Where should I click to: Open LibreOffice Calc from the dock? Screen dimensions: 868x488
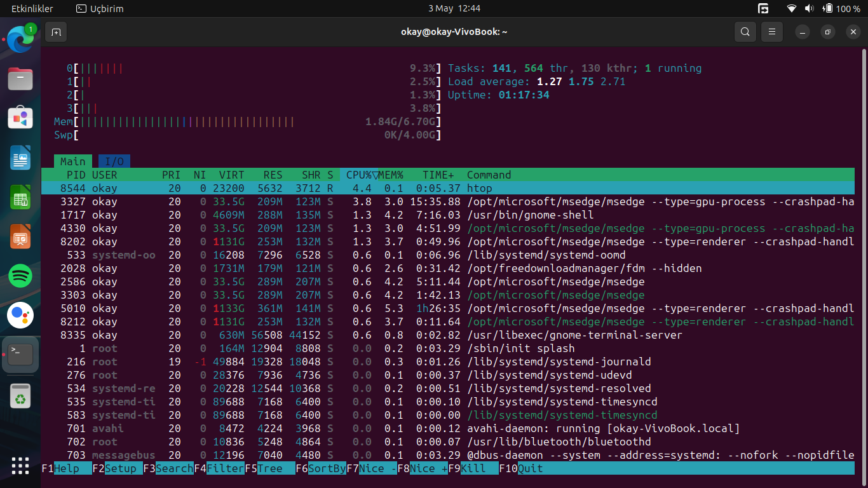click(20, 197)
